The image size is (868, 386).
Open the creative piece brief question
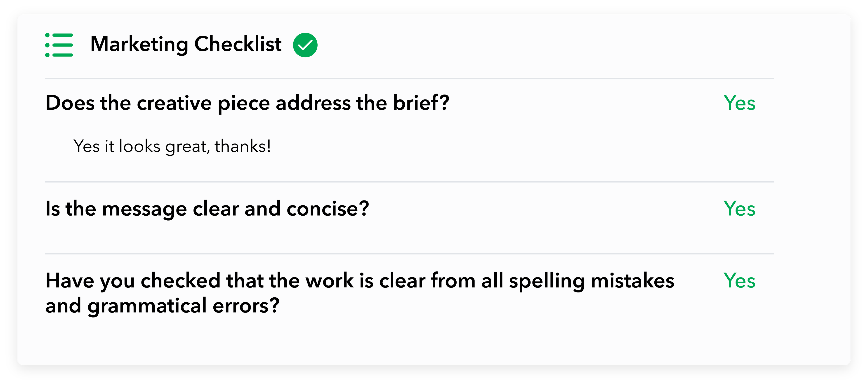pyautogui.click(x=247, y=103)
